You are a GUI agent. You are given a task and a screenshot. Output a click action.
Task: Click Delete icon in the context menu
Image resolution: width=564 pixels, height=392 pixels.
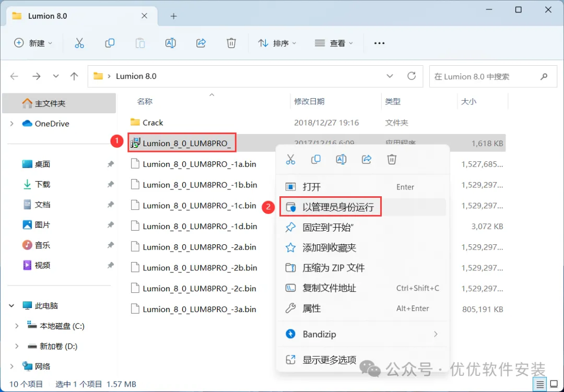pyautogui.click(x=392, y=159)
